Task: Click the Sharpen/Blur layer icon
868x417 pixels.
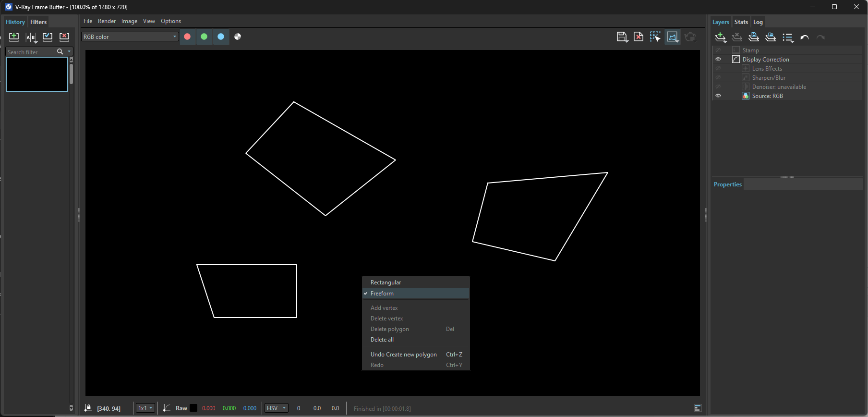Action: click(746, 78)
